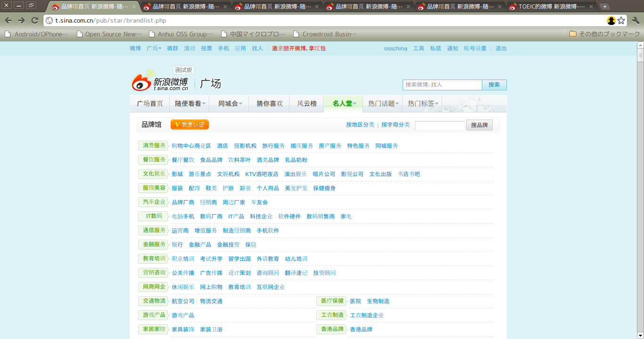Open the 消费服务 category label
The width and height of the screenshot is (644, 339).
point(153,145)
